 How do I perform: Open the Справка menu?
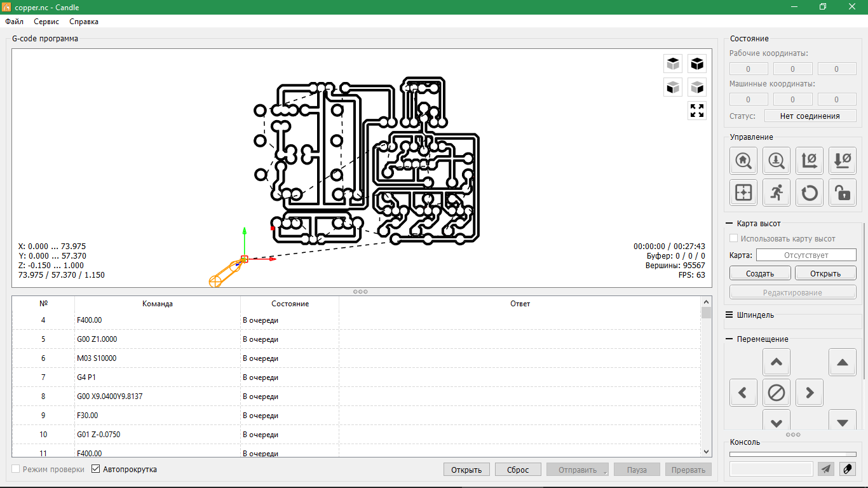(84, 22)
